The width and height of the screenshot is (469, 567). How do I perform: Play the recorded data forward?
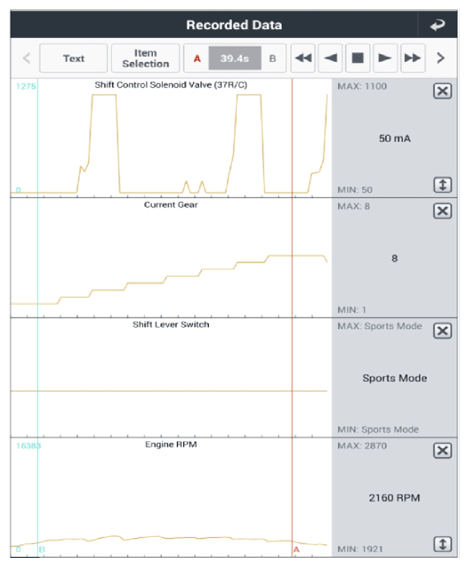(385, 58)
